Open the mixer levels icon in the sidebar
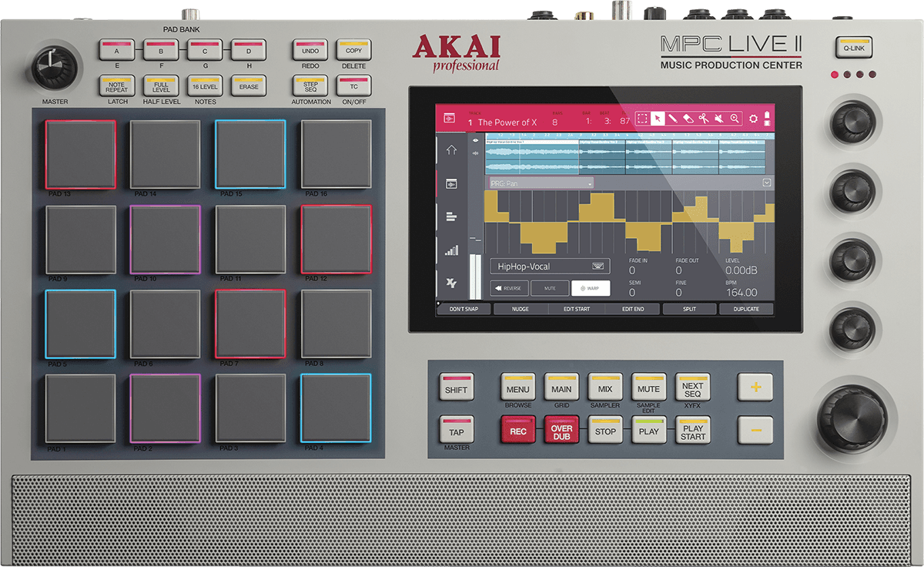The image size is (924, 567). click(x=451, y=248)
